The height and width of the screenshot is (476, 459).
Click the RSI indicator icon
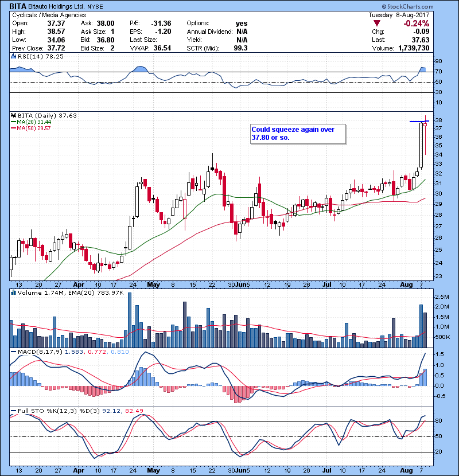click(13, 56)
